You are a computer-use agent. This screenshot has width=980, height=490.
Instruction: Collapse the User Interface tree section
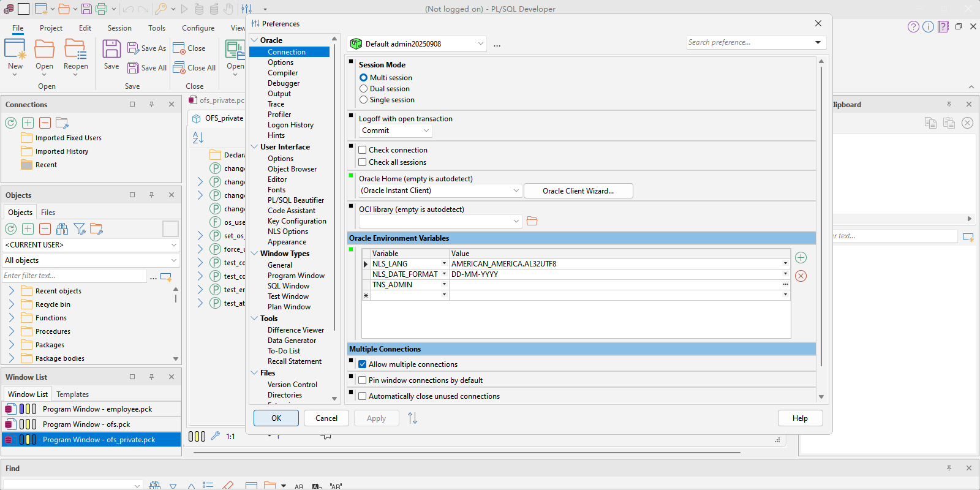[x=254, y=147]
